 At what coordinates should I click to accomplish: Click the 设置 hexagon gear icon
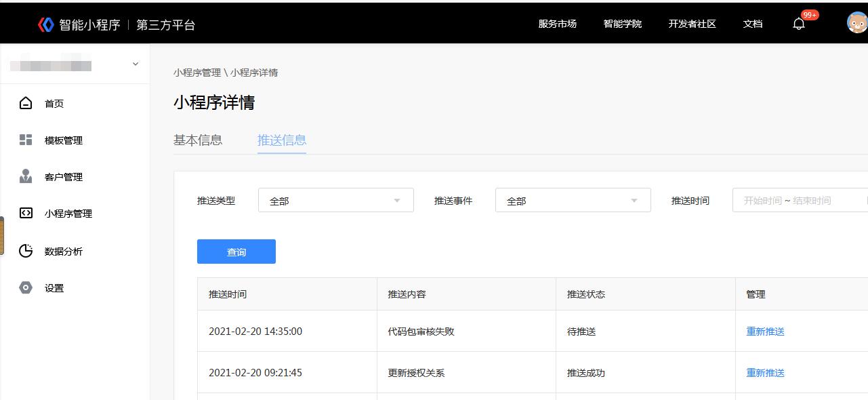click(26, 287)
